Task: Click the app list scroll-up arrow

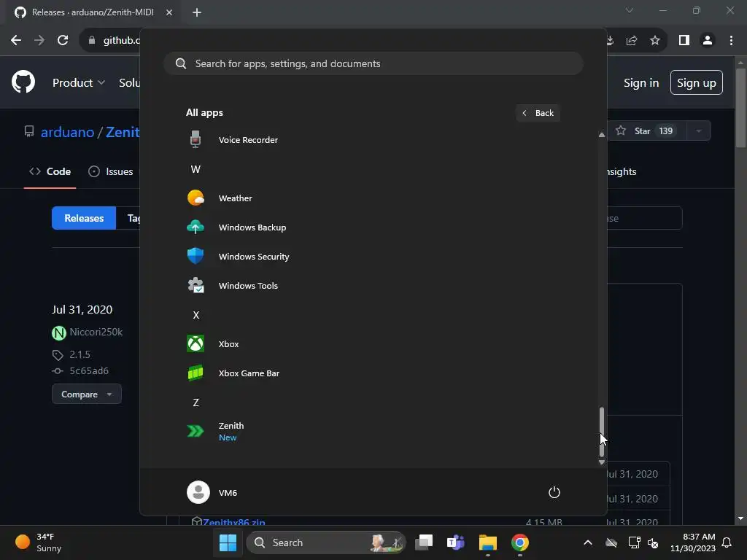Action: 602,135
